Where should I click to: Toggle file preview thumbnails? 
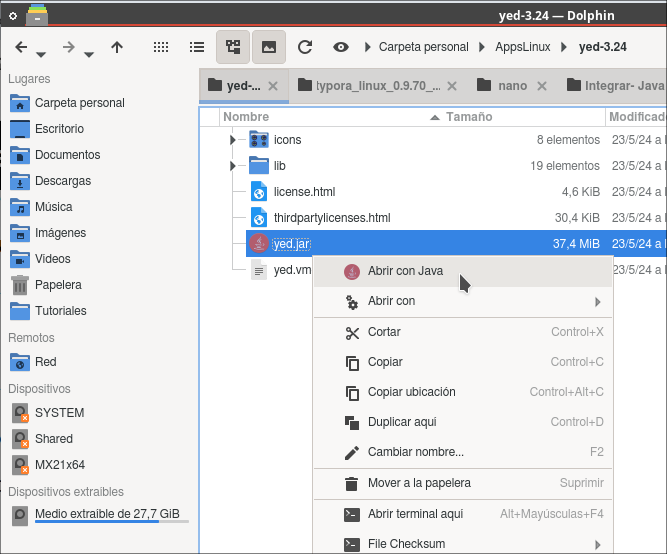pos(269,47)
